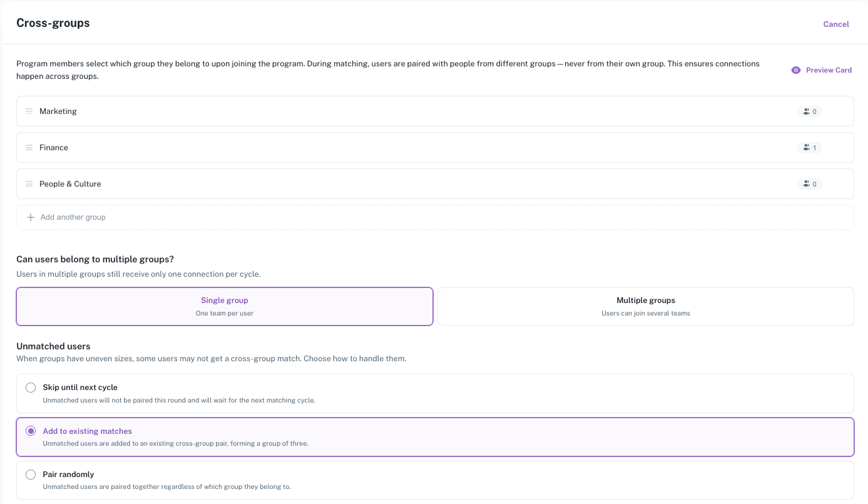Click the drag handle for Marketing group
868x504 pixels.
(29, 111)
